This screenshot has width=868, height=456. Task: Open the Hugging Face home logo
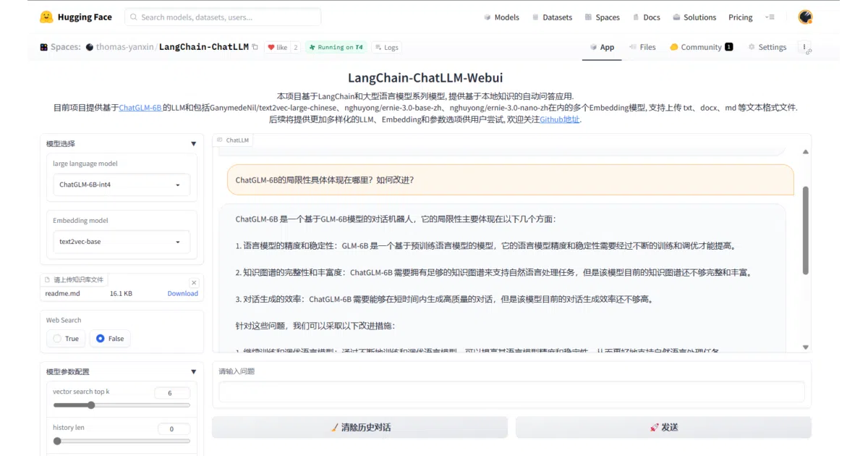point(76,17)
